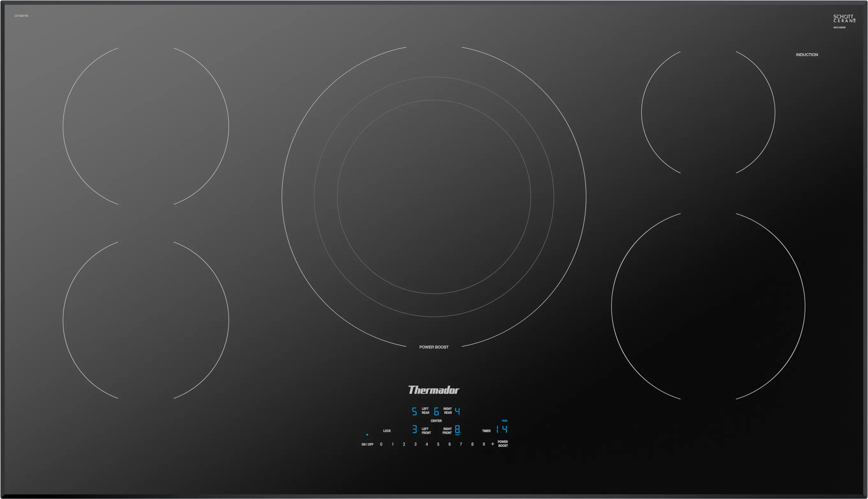
Task: Click the left front cooking zone circle
Action: 146,320
